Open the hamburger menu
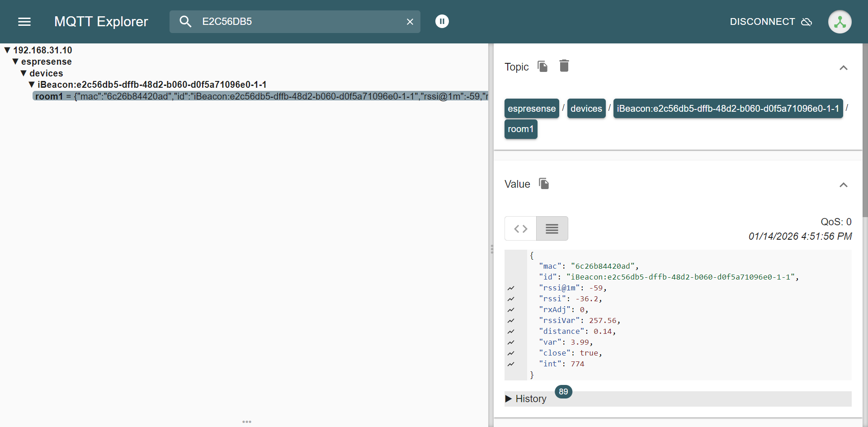 [x=24, y=22]
